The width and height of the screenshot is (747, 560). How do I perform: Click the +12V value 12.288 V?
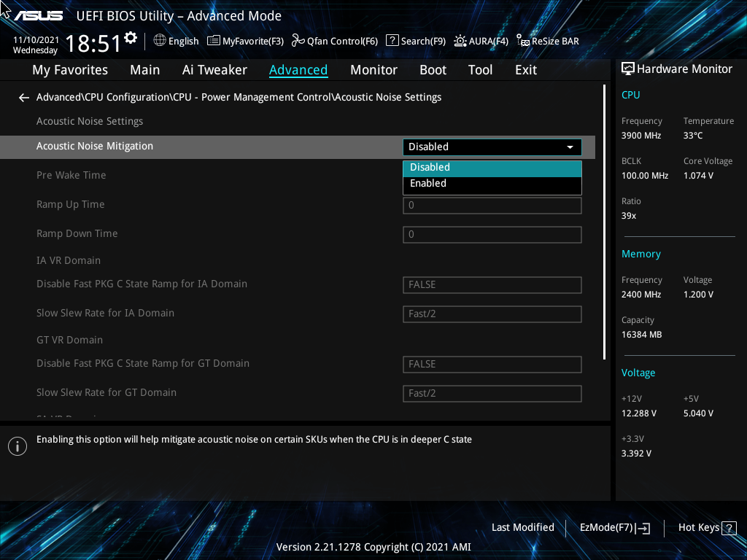[638, 413]
